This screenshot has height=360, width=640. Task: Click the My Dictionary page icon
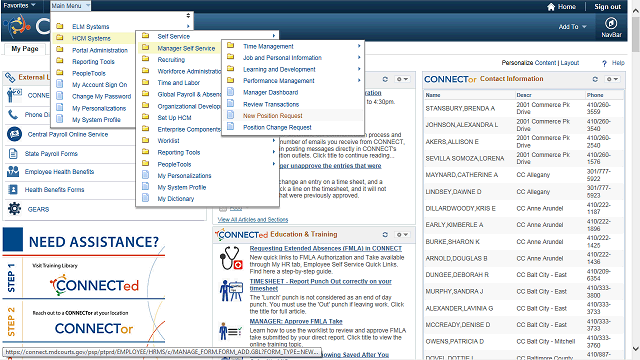click(x=145, y=198)
